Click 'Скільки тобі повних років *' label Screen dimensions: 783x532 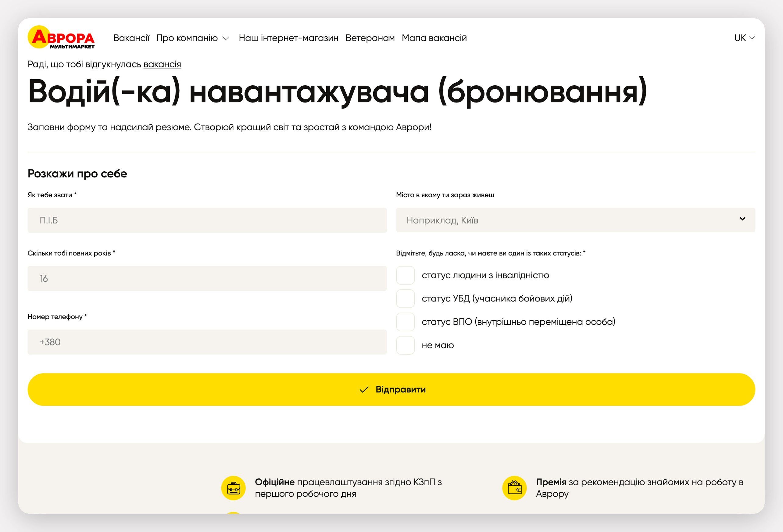(x=71, y=253)
